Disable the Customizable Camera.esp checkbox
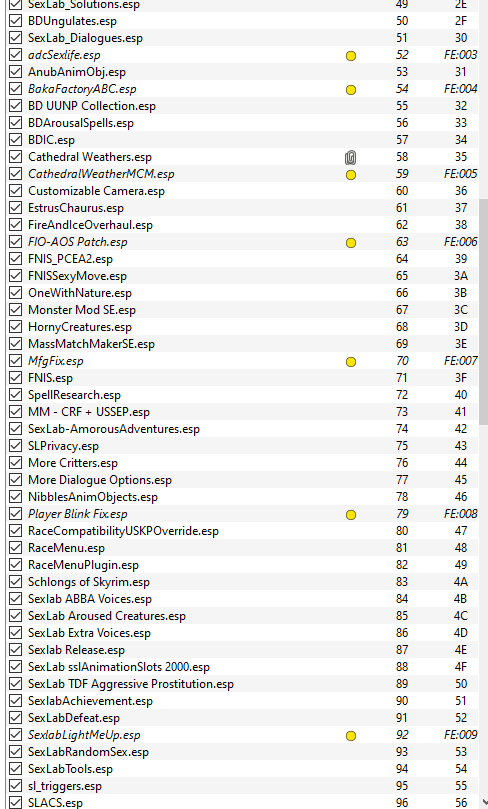The image size is (488, 809). (x=16, y=191)
